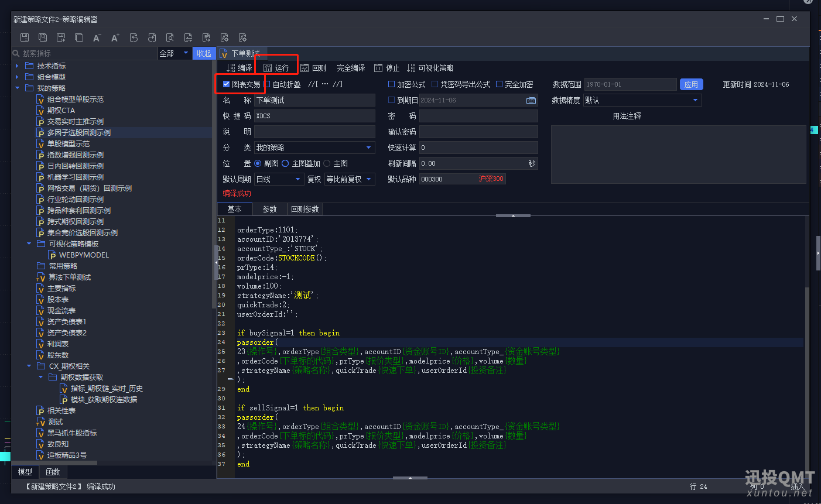Click the save-all icon in top toolbar
Viewport: 821px width, 504px height.
(43, 37)
